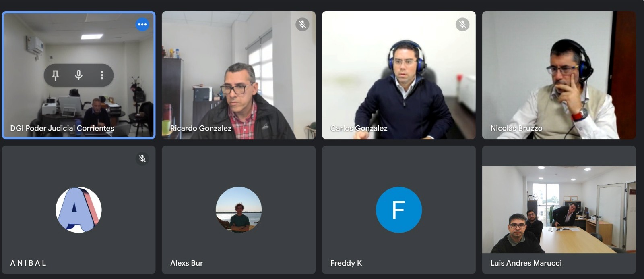The height and width of the screenshot is (279, 644).
Task: Click the Luis Andres Marucci name label
Action: point(526,263)
